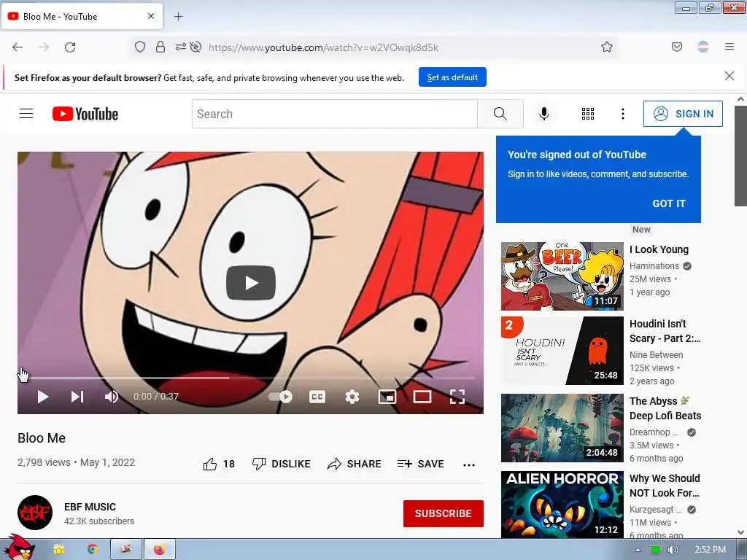Toggle closed captions CC
Screen dimensions: 747x560
[x=317, y=397]
